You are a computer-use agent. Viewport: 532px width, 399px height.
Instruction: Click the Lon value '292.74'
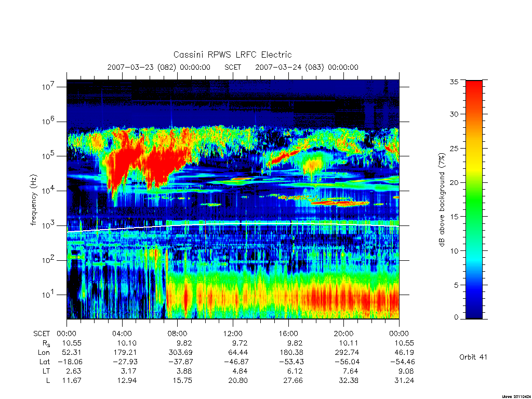(347, 352)
